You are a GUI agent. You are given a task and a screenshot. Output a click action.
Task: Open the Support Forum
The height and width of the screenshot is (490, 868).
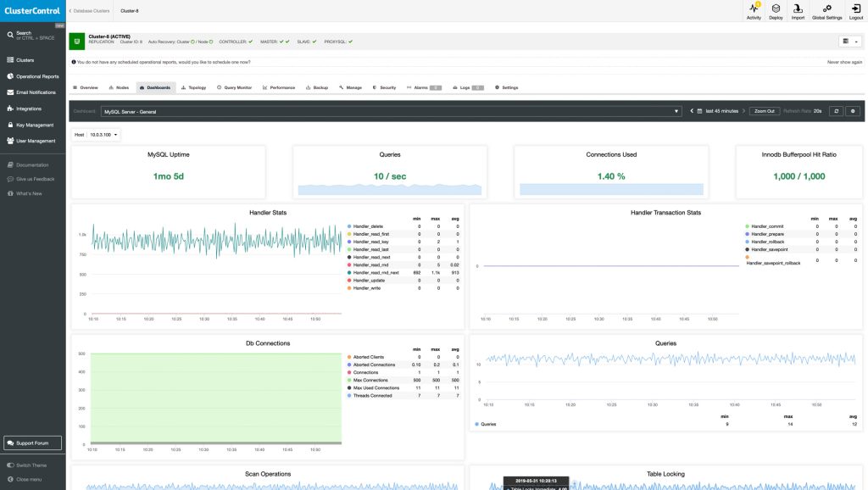[32, 443]
